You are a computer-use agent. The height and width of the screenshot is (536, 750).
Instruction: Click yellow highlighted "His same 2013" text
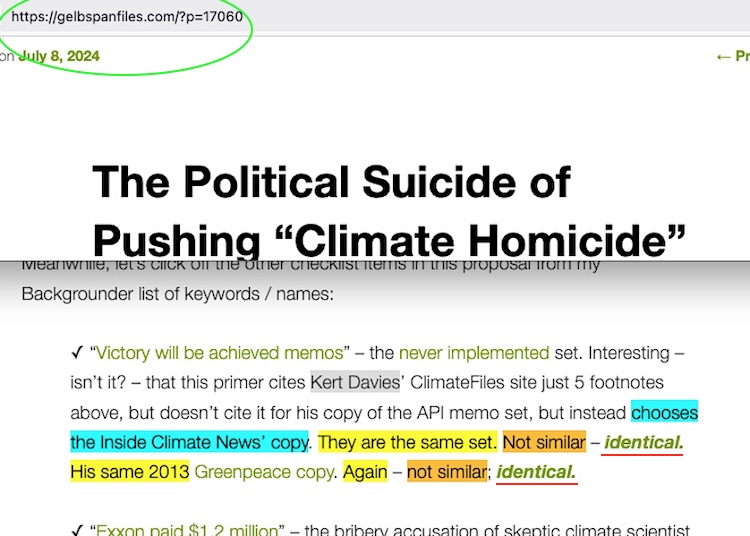coord(129,471)
